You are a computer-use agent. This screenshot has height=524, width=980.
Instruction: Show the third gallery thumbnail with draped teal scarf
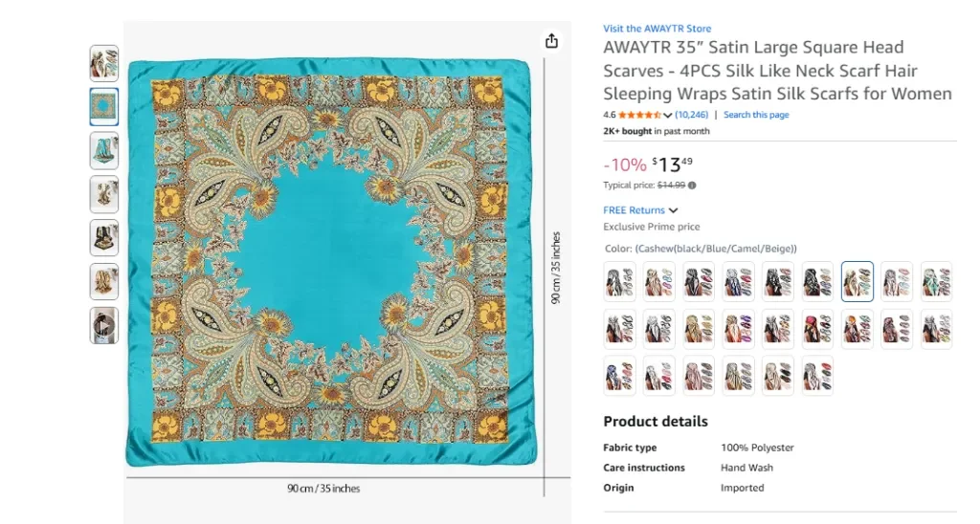click(x=104, y=151)
